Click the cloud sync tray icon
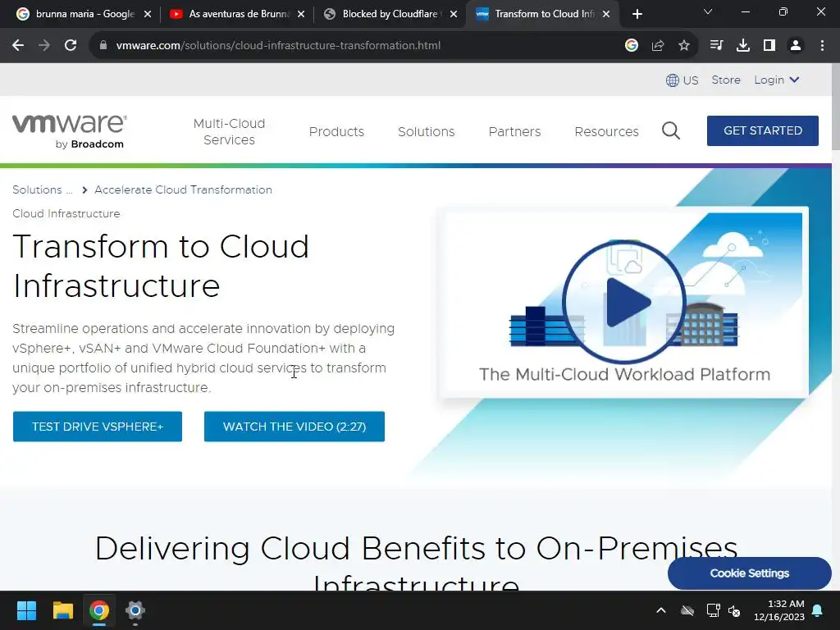Image resolution: width=840 pixels, height=630 pixels. (x=687, y=610)
